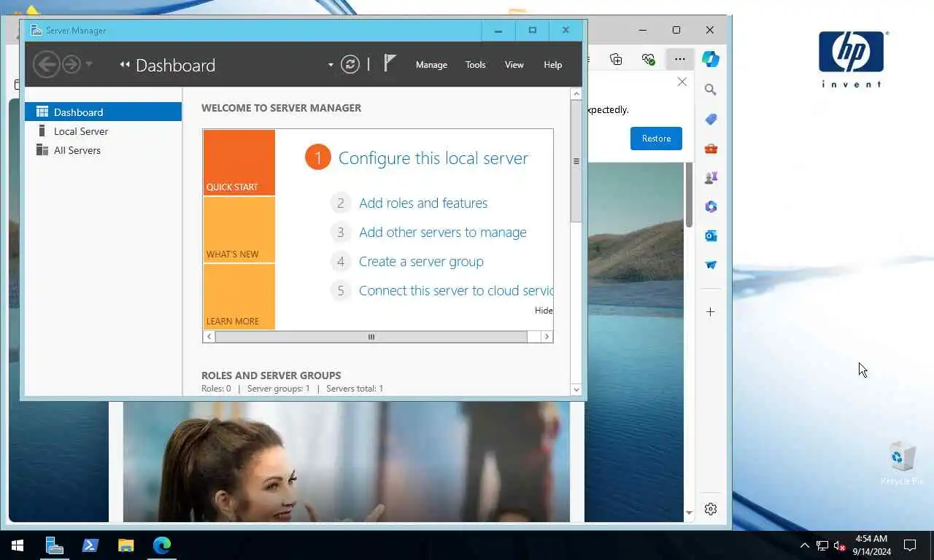Screen dimensions: 934x560
Task: Open the View menu
Action: (514, 65)
